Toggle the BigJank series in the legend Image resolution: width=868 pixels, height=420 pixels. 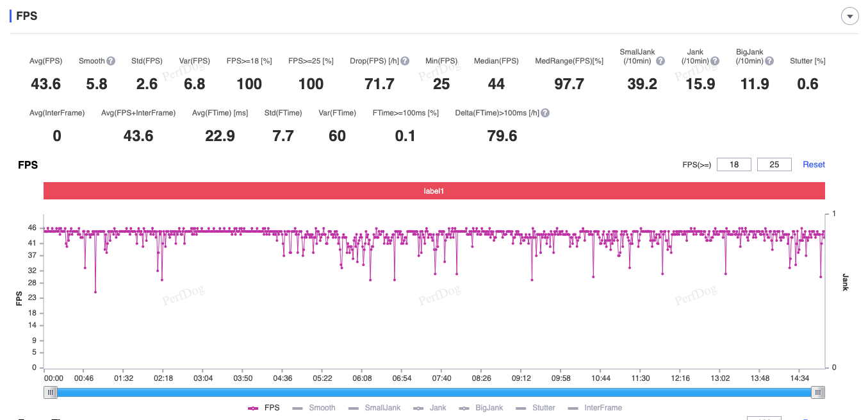tap(481, 408)
